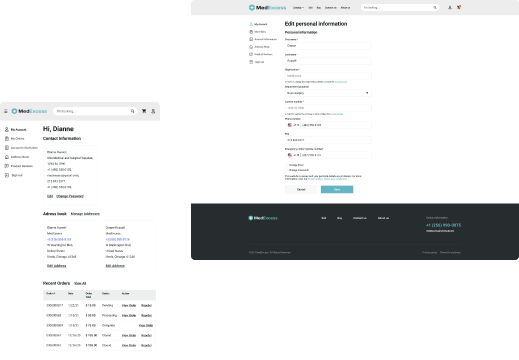The height and width of the screenshot is (360, 519).
Task: Click the Manage Addresses link
Action: coord(85,214)
